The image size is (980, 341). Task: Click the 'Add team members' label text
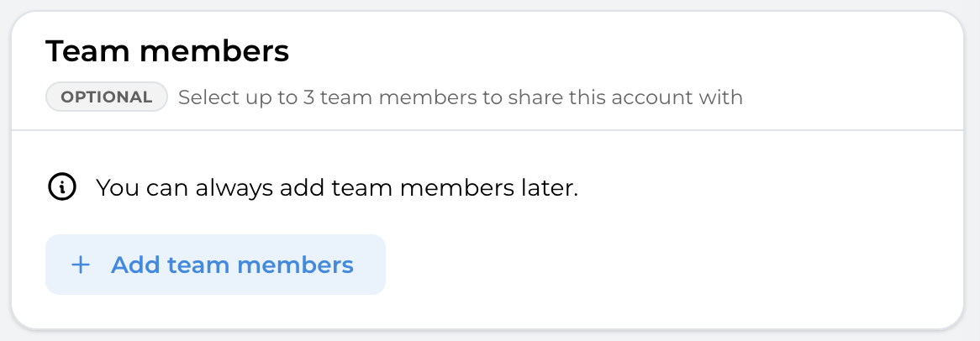tap(232, 265)
